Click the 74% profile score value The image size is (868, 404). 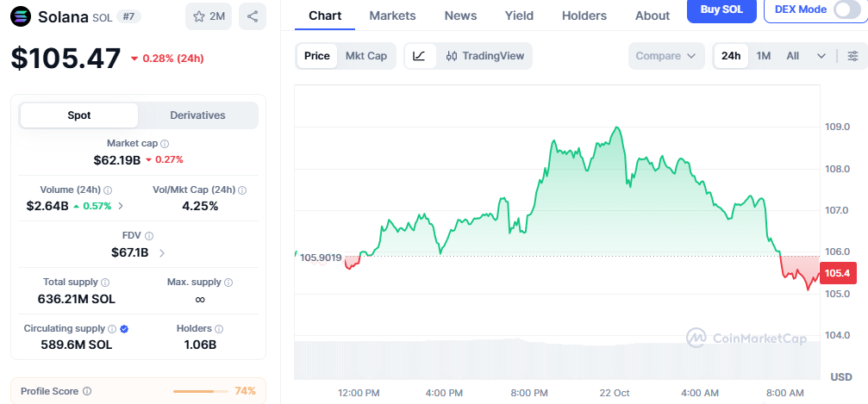click(246, 391)
